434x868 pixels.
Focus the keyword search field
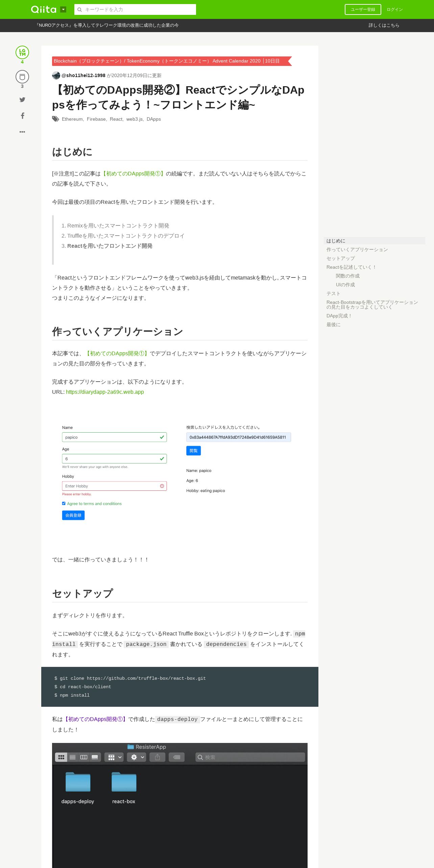[x=135, y=9]
